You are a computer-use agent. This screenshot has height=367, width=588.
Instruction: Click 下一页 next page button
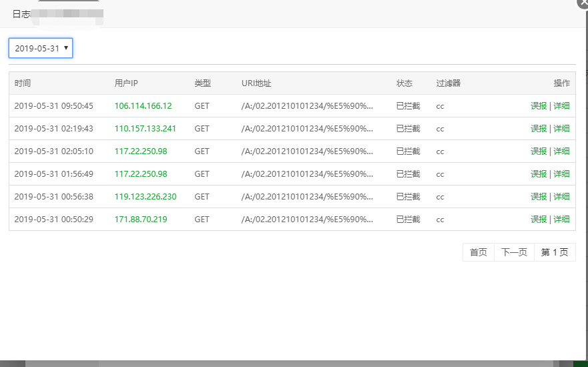pos(514,252)
